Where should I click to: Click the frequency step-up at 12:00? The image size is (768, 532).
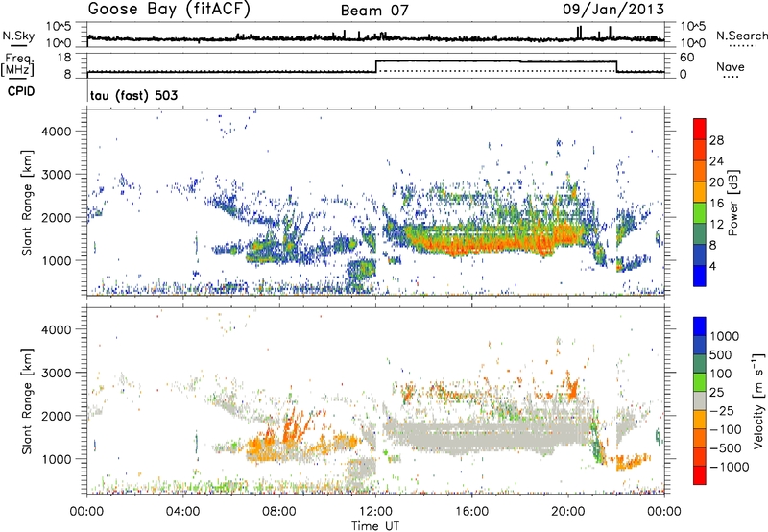[x=375, y=66]
